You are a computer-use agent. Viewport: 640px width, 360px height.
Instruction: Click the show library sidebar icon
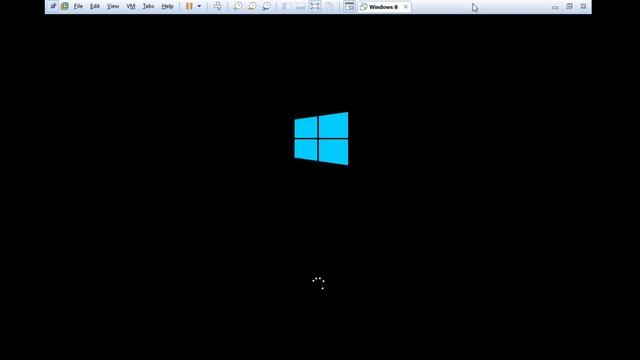click(286, 6)
